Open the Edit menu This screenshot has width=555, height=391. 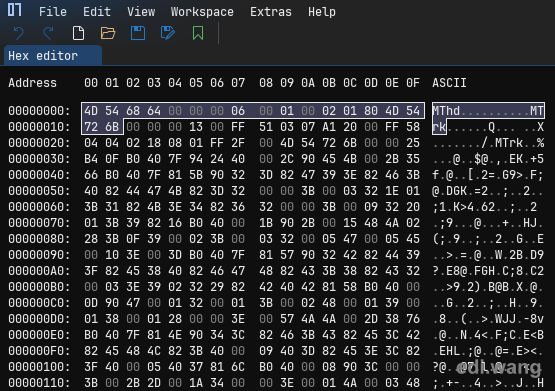pos(97,12)
